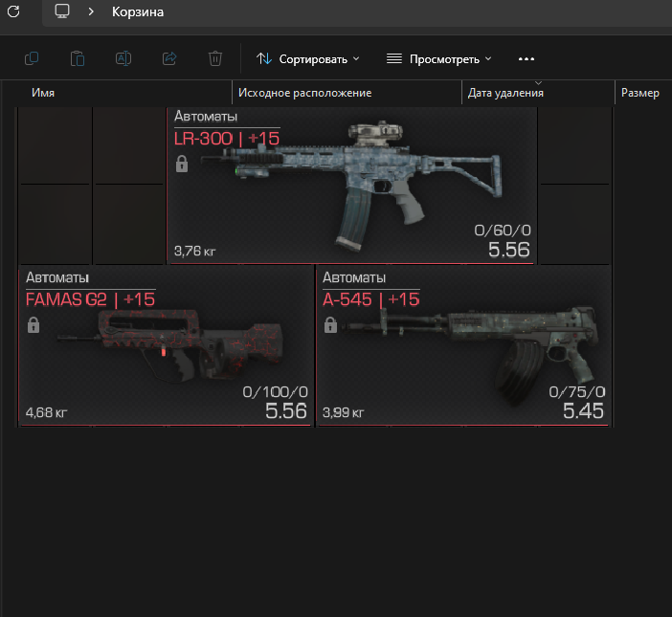Click the FAMAS G2 | +15 title

click(x=90, y=299)
